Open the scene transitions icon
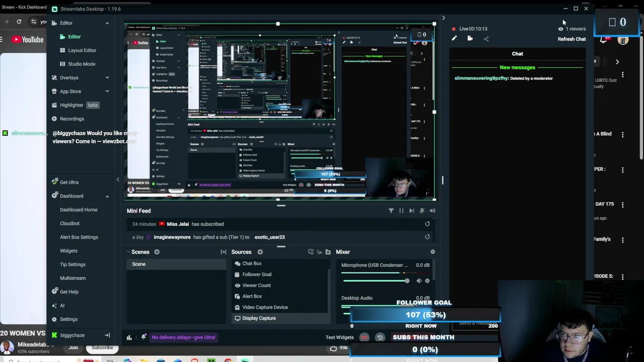 [223, 252]
